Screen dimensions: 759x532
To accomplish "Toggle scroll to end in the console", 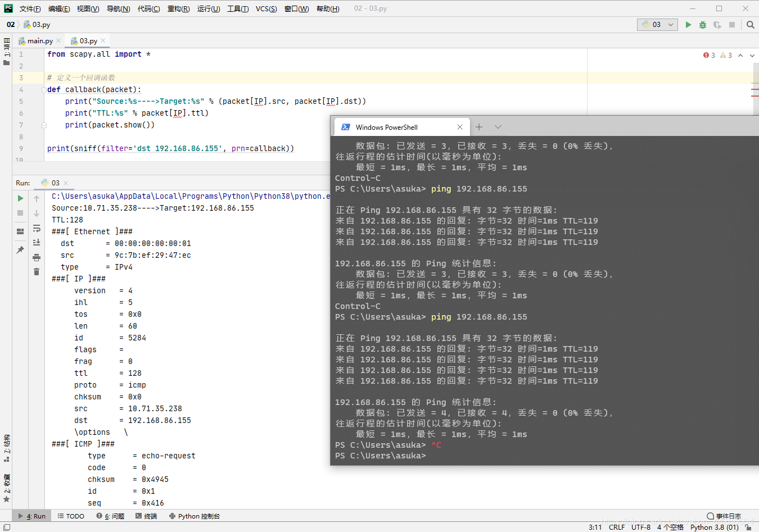I will [36, 242].
